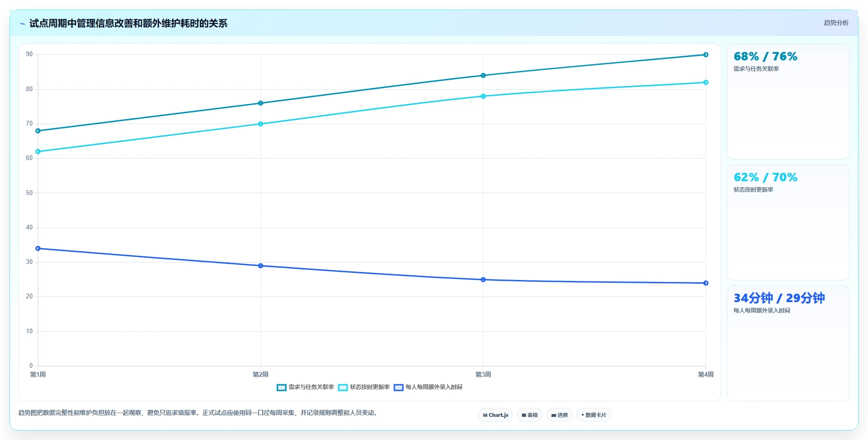
Task: Click the chart title 试点周期中管理信息改善
Action: point(128,24)
